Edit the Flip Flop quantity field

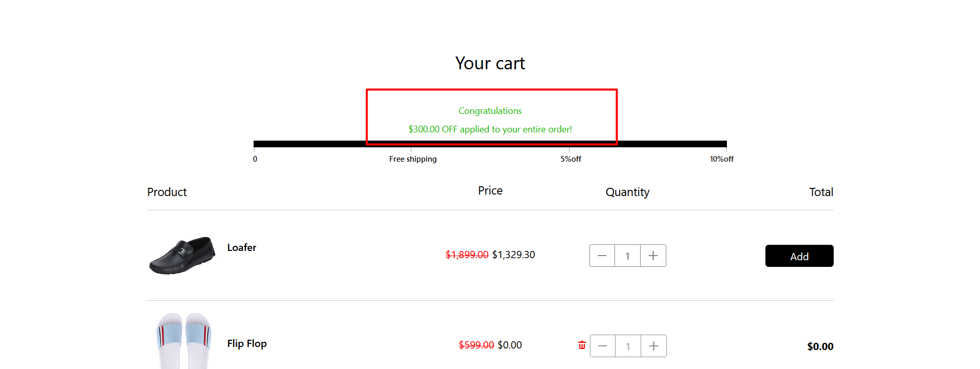pos(628,346)
